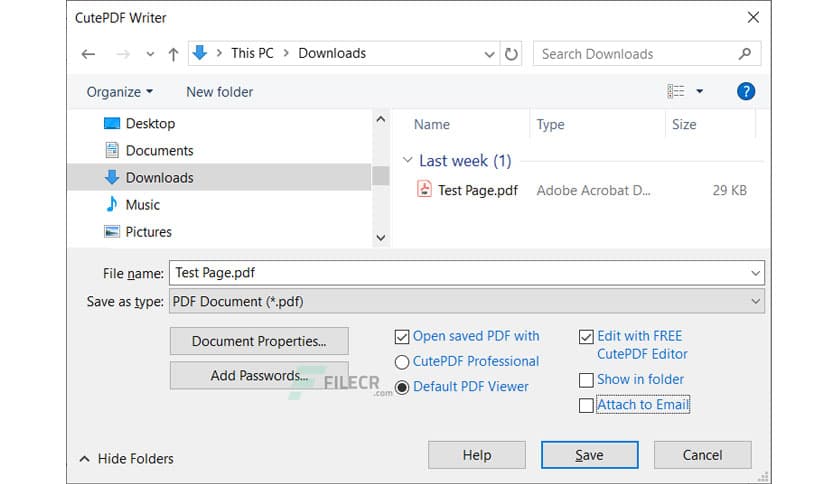Open the File name dropdown arrow

755,273
